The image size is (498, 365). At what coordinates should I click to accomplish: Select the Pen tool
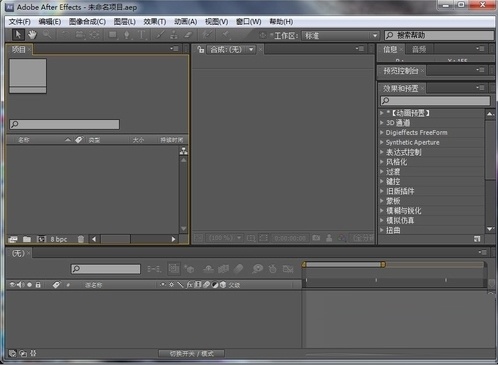coord(127,35)
